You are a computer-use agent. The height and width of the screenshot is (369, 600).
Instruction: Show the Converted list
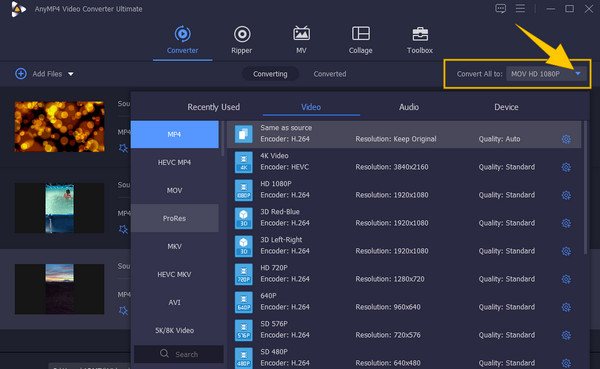tap(330, 74)
